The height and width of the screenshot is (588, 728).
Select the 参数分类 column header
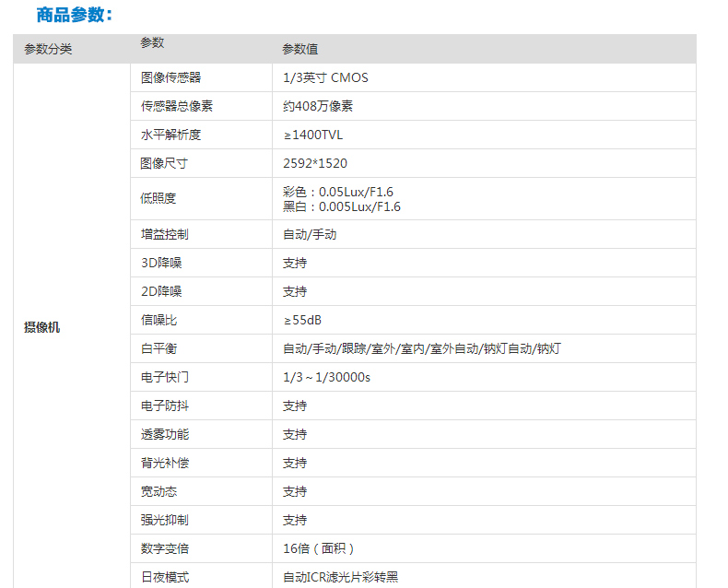(48, 49)
